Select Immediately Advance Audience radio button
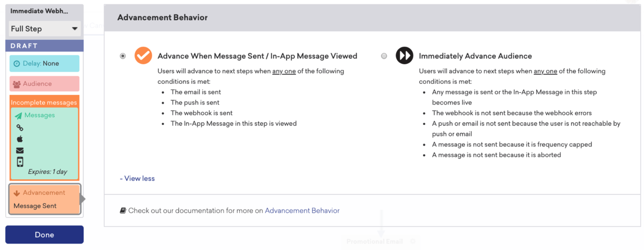Viewport: 644px width, 250px height. click(384, 56)
